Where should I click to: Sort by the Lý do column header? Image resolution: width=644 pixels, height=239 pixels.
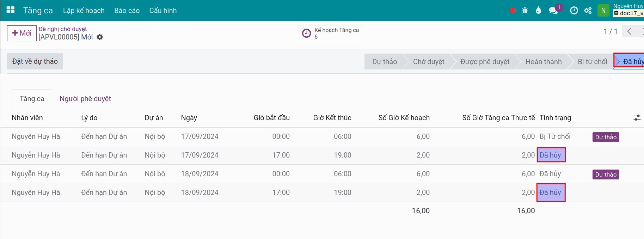89,118
